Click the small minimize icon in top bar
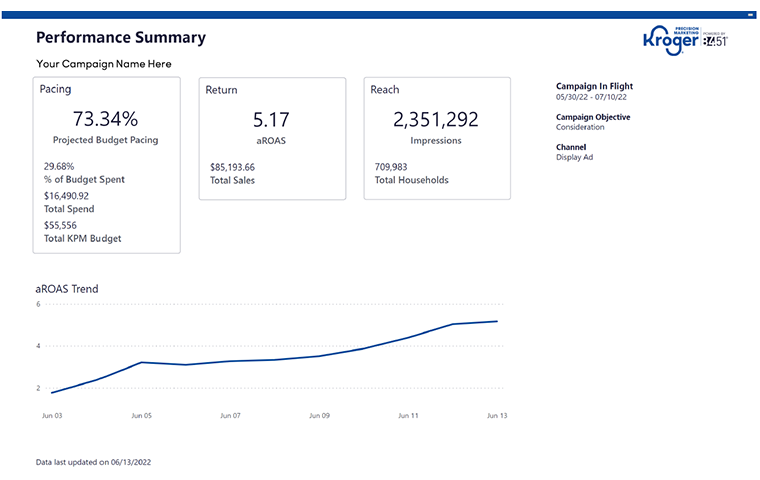The image size is (760, 480). pos(751,15)
